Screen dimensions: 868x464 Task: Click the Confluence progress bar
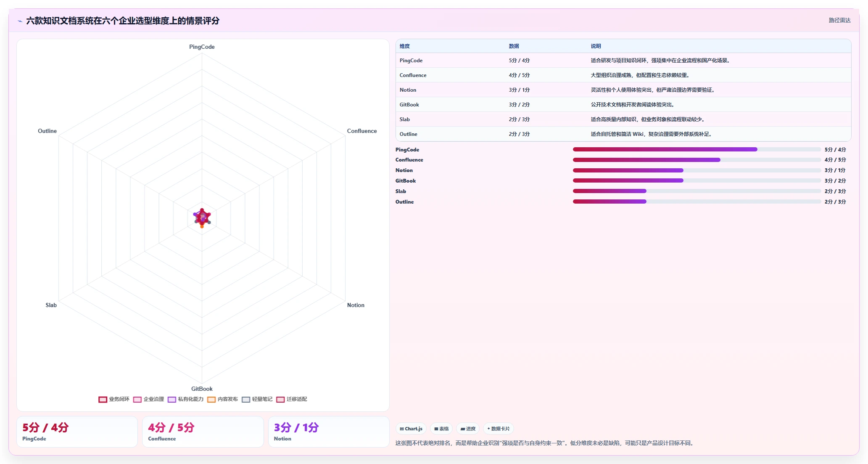[697, 160]
